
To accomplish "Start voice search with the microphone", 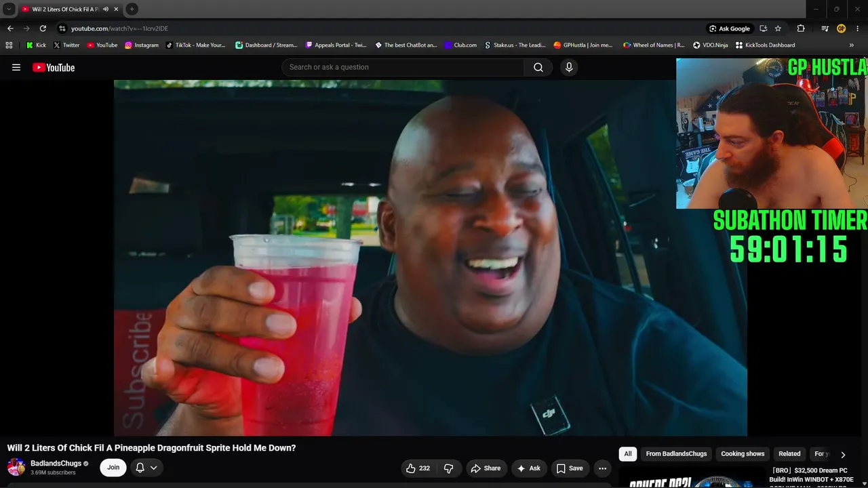I will point(569,67).
